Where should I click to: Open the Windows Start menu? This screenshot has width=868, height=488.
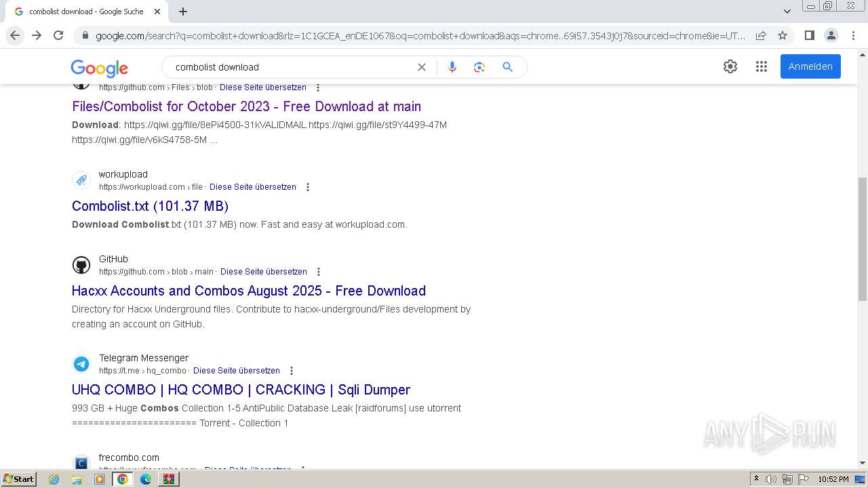pos(18,479)
